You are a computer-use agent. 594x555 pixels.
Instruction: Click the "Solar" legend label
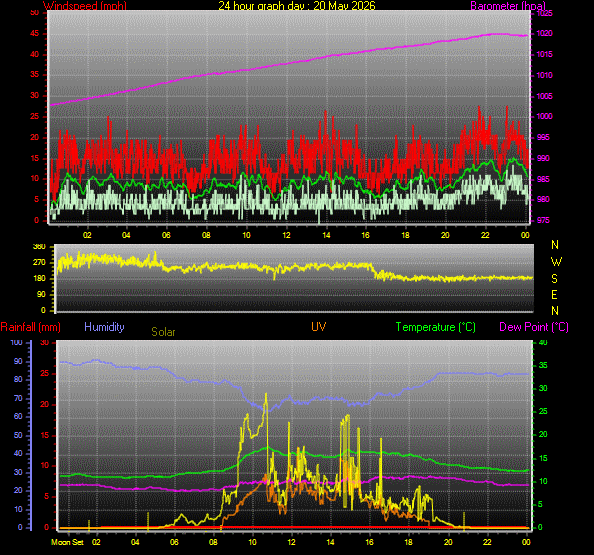tap(163, 332)
